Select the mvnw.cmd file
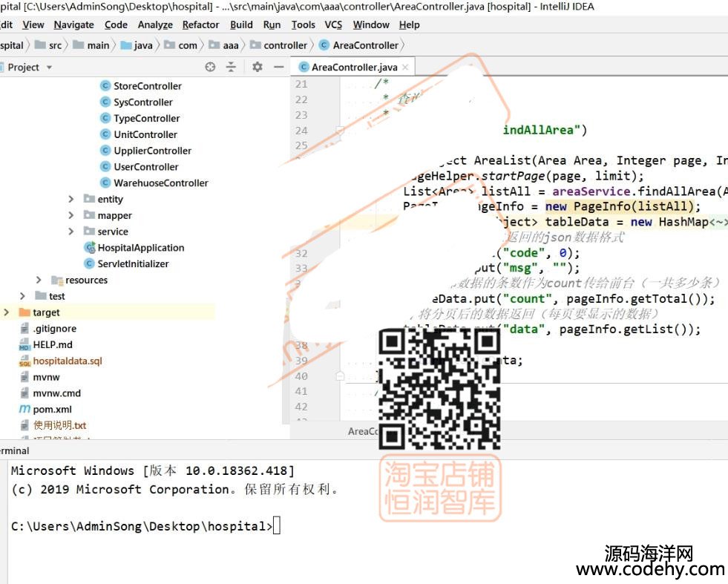The image size is (728, 584). 56,393
